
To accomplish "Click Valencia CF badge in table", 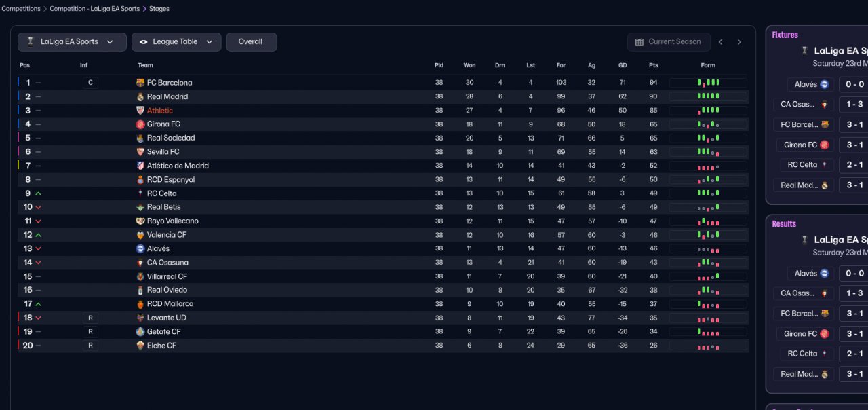I will point(140,235).
